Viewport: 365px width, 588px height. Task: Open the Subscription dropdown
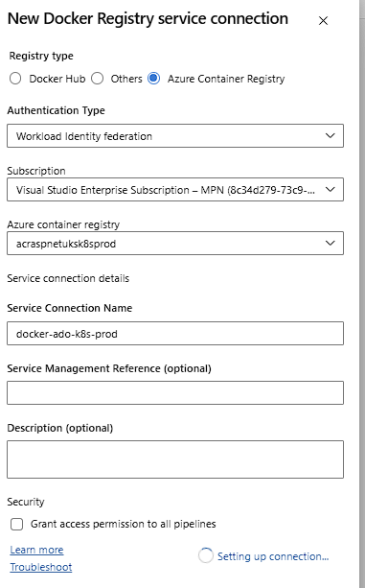pos(175,189)
